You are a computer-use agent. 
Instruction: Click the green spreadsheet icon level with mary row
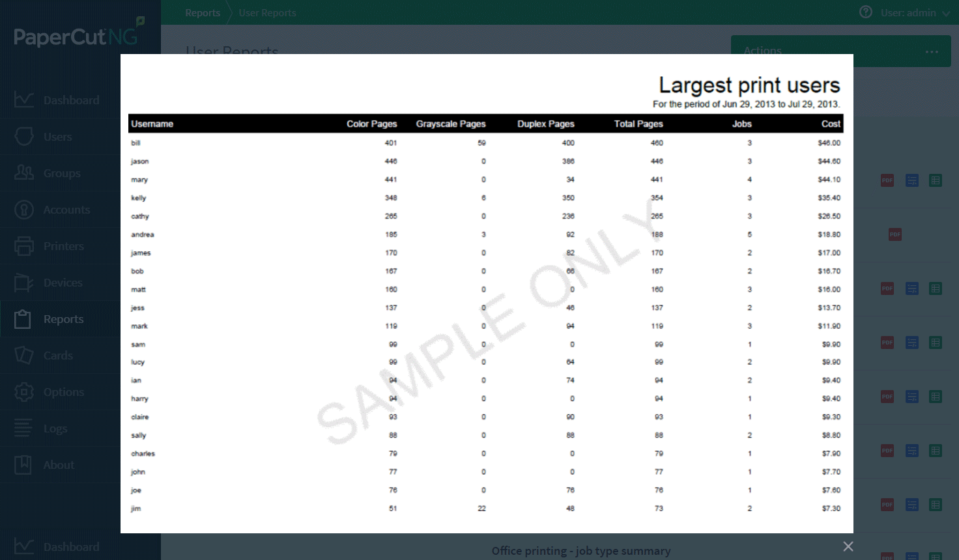[x=936, y=180]
